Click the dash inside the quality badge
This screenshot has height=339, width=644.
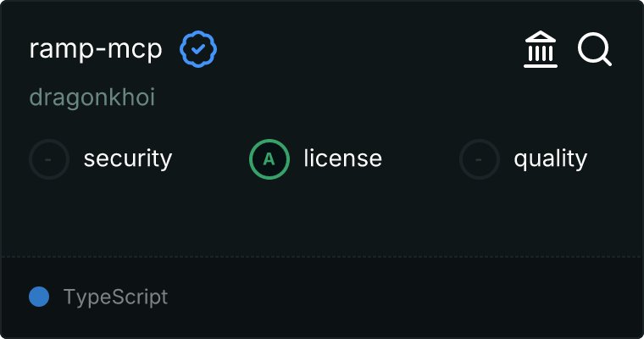click(480, 158)
